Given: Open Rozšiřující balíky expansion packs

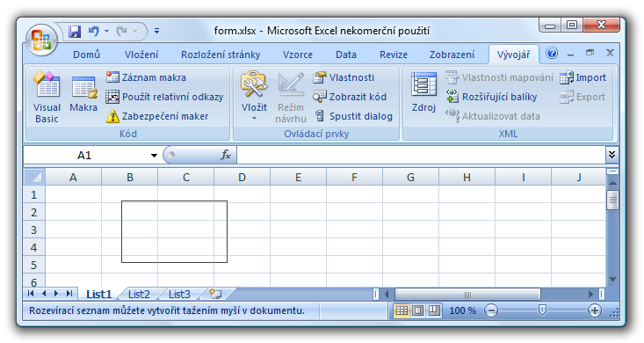Looking at the screenshot, I should pyautogui.click(x=491, y=97).
